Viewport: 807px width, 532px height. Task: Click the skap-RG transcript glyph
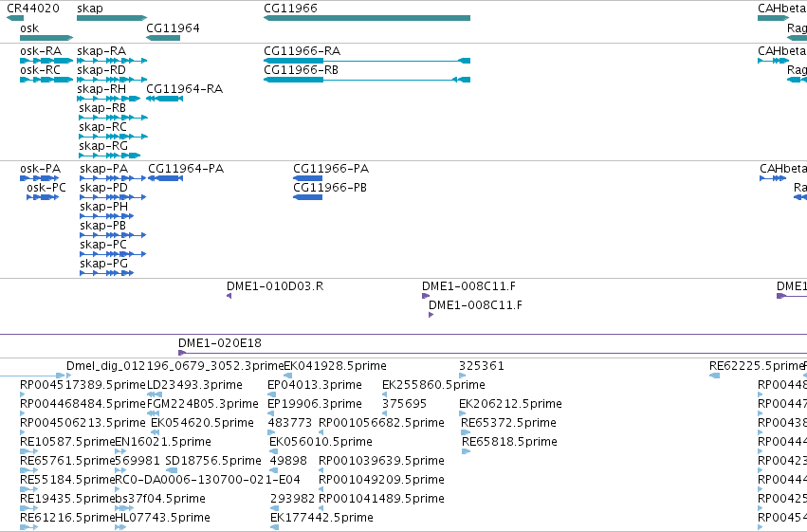(x=110, y=156)
